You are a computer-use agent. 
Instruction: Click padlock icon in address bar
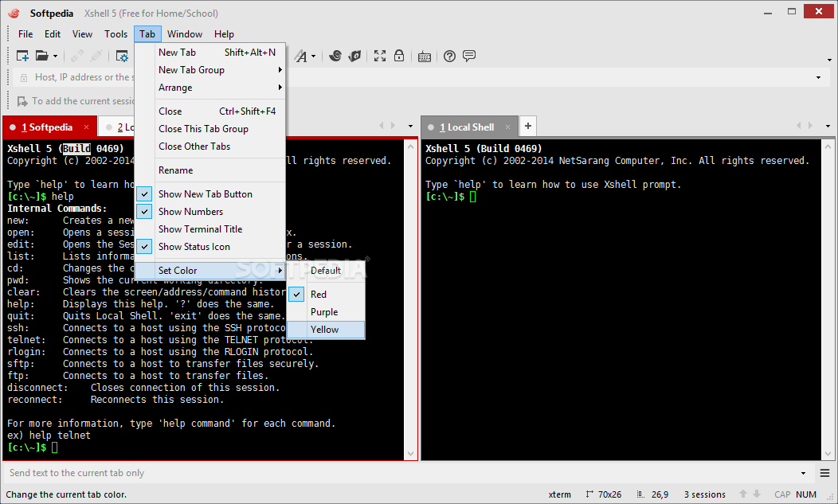(24, 78)
